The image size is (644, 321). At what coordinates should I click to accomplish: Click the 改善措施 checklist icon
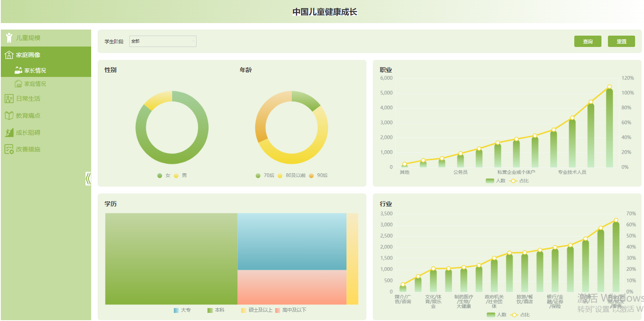9,149
